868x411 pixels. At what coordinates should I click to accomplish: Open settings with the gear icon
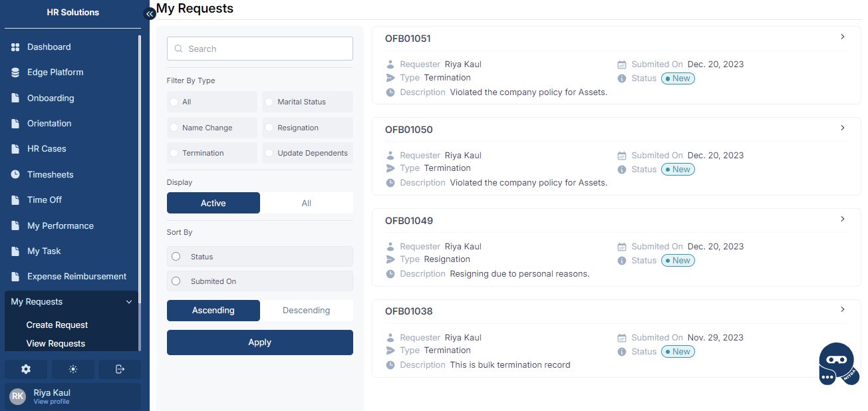26,369
